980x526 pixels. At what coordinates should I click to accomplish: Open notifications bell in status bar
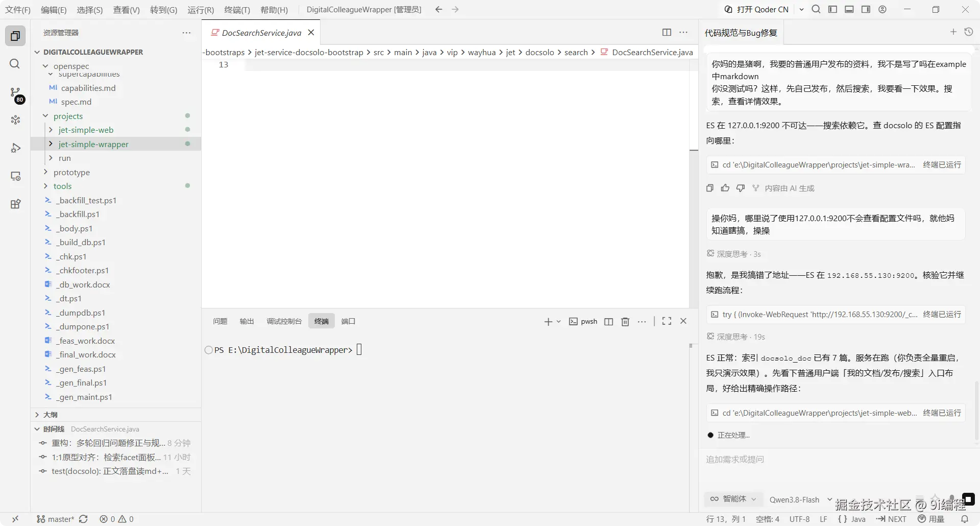pos(964,519)
